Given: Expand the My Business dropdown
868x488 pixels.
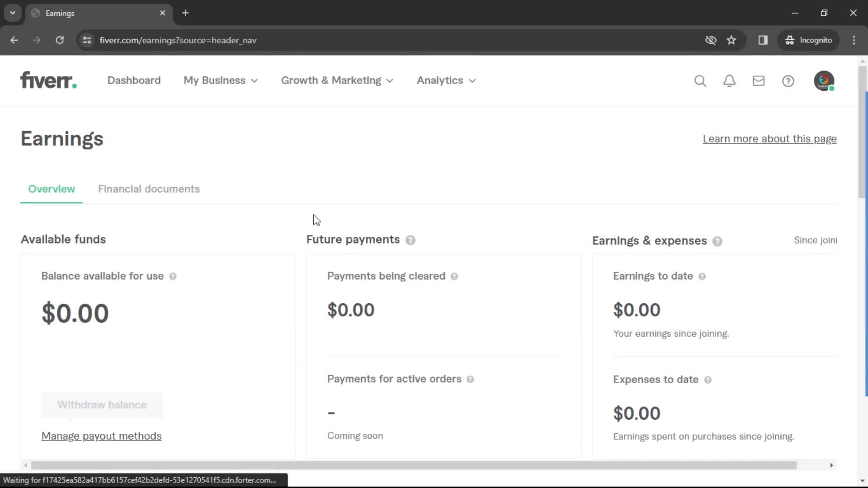Looking at the screenshot, I should pyautogui.click(x=221, y=80).
